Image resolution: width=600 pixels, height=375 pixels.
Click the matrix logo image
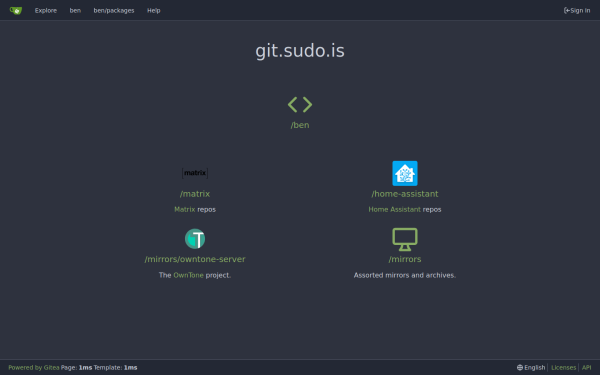pyautogui.click(x=195, y=173)
